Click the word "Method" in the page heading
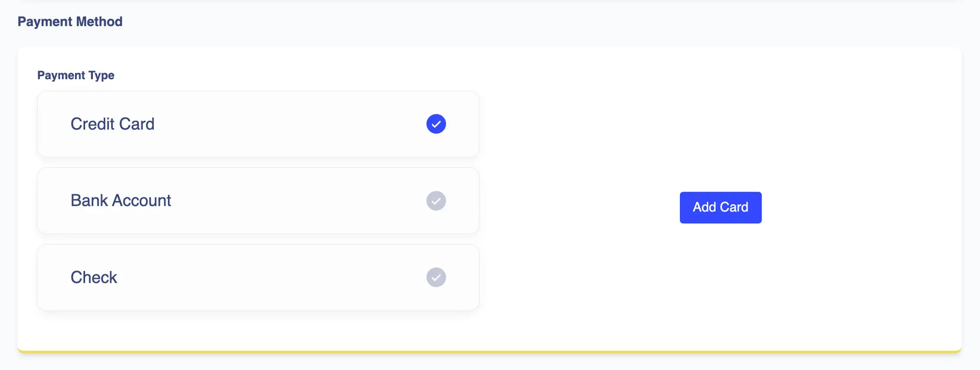 99,21
